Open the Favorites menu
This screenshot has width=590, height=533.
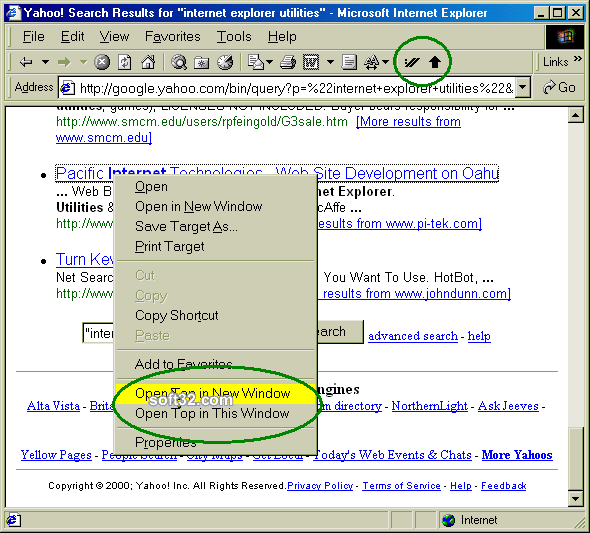tap(173, 36)
